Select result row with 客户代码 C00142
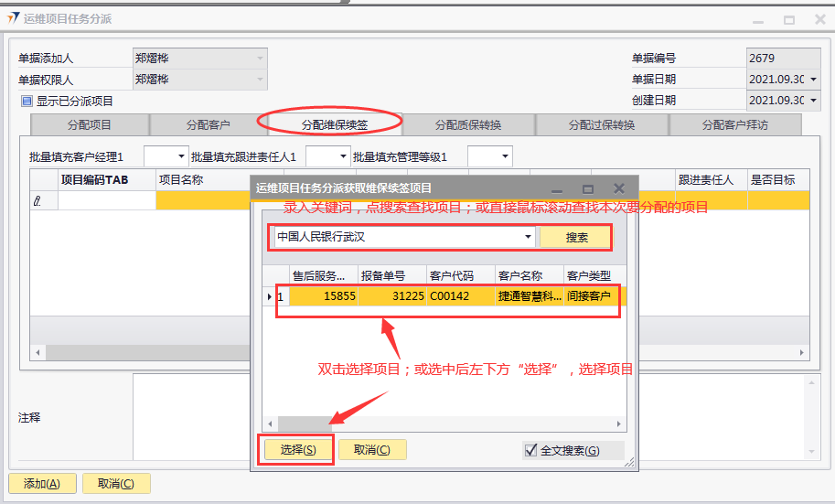This screenshot has height=504, width=835. (x=448, y=296)
